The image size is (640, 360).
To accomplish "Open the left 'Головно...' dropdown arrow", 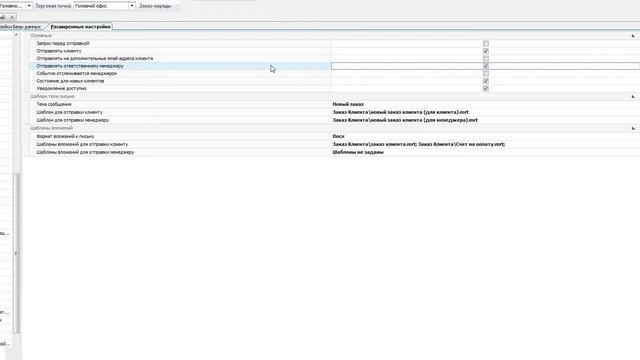I will pos(29,6).
